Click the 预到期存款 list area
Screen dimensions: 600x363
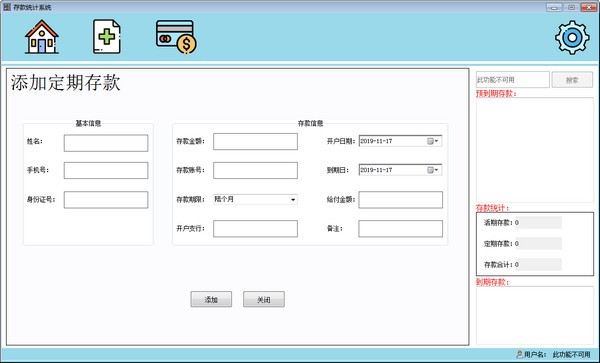pyautogui.click(x=535, y=150)
